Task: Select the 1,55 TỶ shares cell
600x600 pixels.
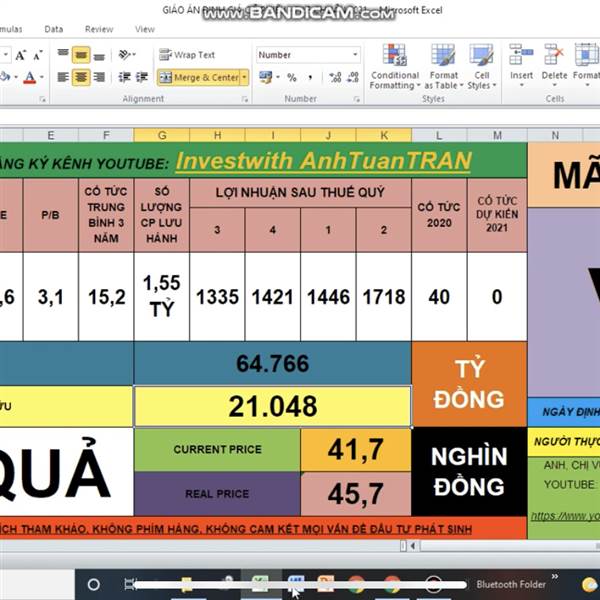Action: pos(161,297)
